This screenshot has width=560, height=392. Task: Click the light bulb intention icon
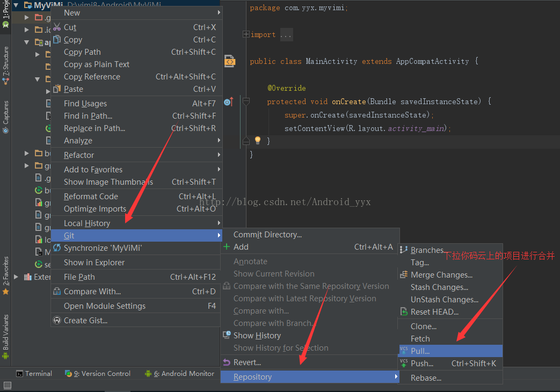[x=258, y=141]
